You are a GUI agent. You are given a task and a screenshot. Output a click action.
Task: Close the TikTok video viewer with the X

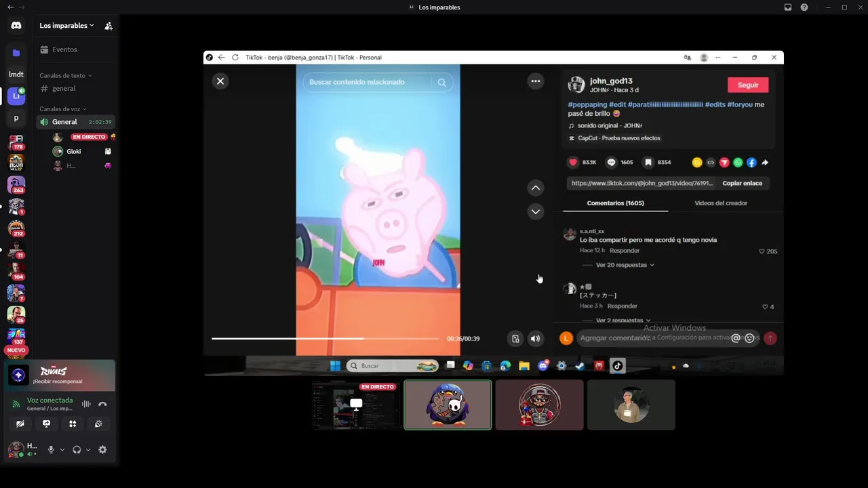tap(220, 81)
